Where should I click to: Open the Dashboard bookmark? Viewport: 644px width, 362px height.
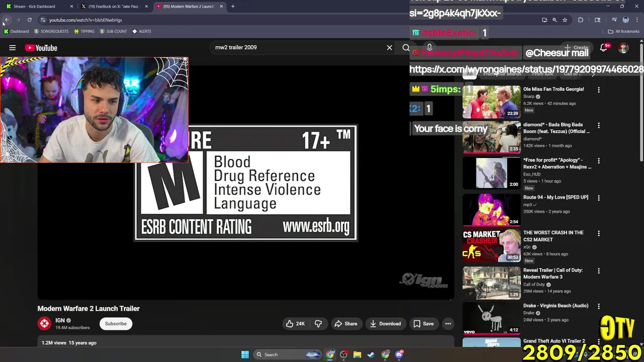(x=16, y=31)
